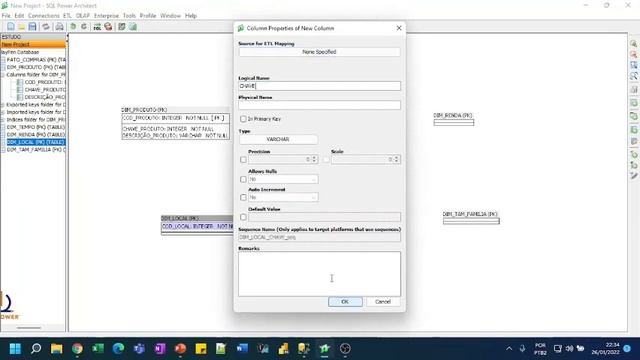Open the Allows Nulls dropdown
The width and height of the screenshot is (640, 360).
pyautogui.click(x=283, y=179)
